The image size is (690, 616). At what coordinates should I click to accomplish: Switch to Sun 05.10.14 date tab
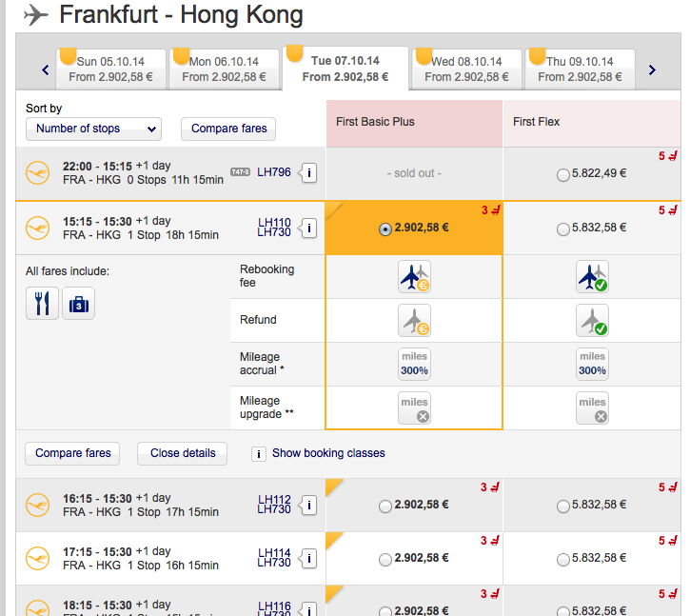pyautogui.click(x=111, y=70)
